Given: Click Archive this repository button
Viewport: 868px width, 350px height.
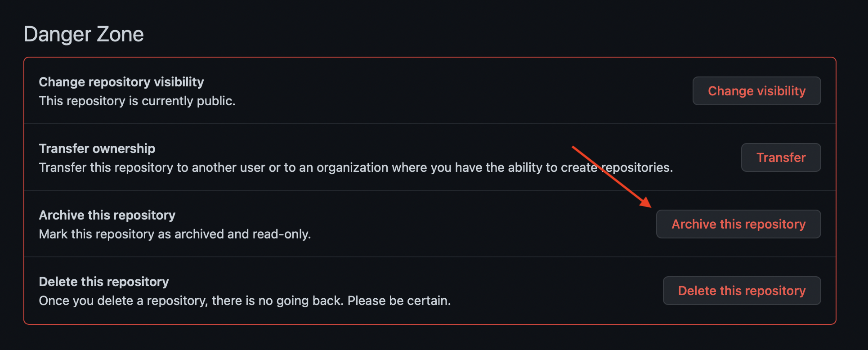Looking at the screenshot, I should click(x=738, y=224).
